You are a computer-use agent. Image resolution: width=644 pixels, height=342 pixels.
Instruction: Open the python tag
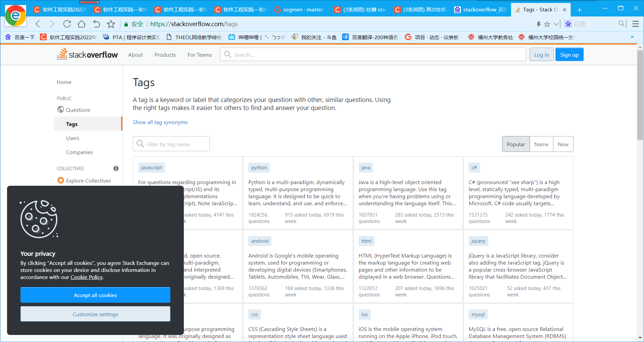259,168
